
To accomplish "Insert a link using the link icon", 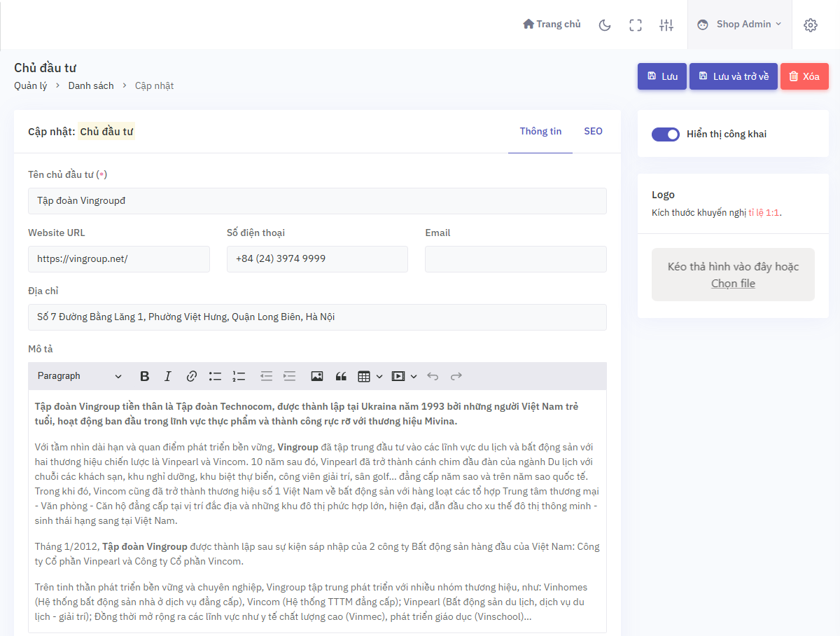I will [191, 376].
